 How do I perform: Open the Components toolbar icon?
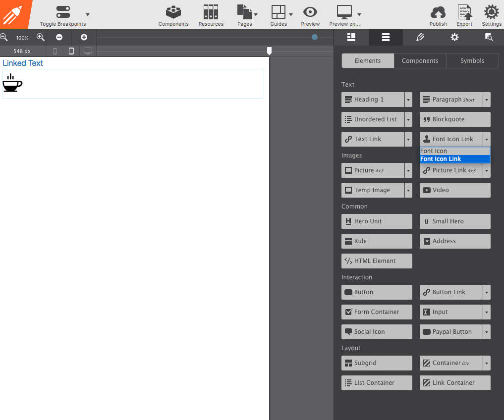[x=173, y=12]
